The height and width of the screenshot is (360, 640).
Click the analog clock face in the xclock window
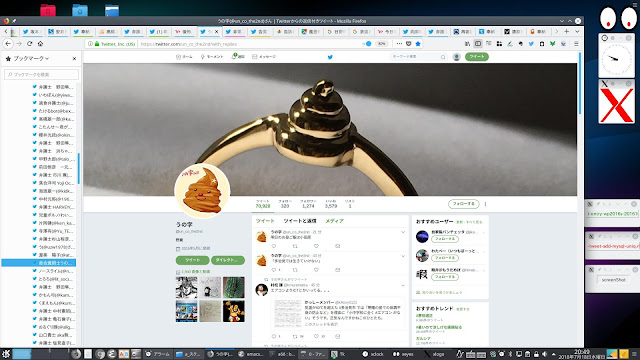point(616,59)
